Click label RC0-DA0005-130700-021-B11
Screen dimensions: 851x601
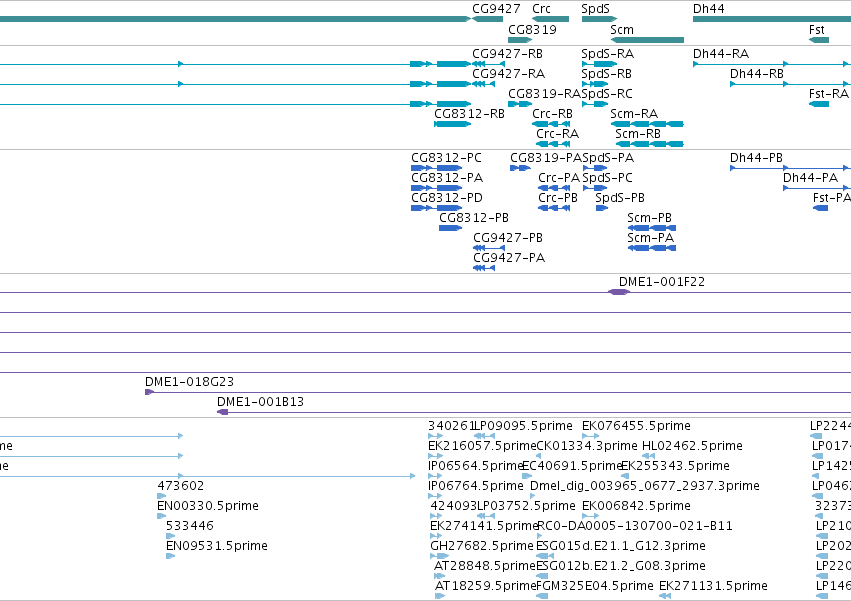pos(634,526)
